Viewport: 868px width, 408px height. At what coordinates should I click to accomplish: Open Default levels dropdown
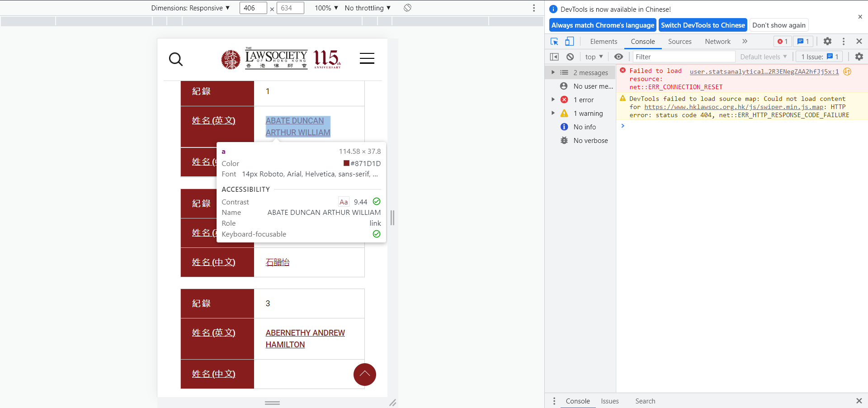764,57
